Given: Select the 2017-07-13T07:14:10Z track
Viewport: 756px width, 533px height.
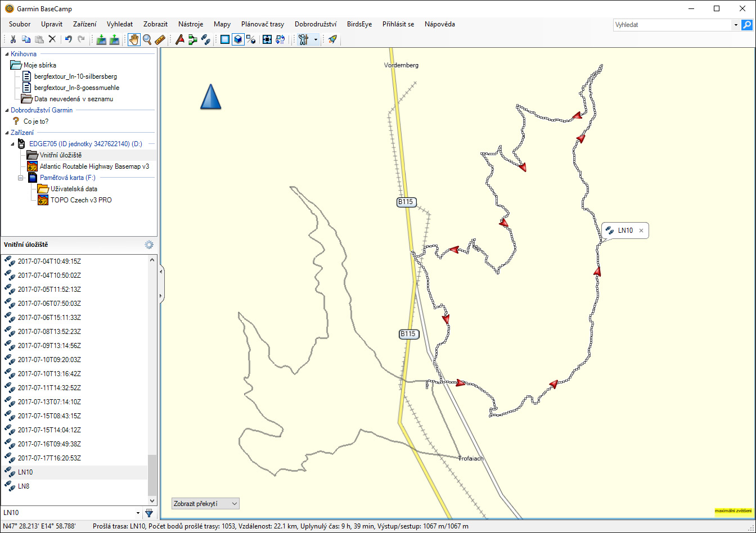Looking at the screenshot, I should click(49, 402).
